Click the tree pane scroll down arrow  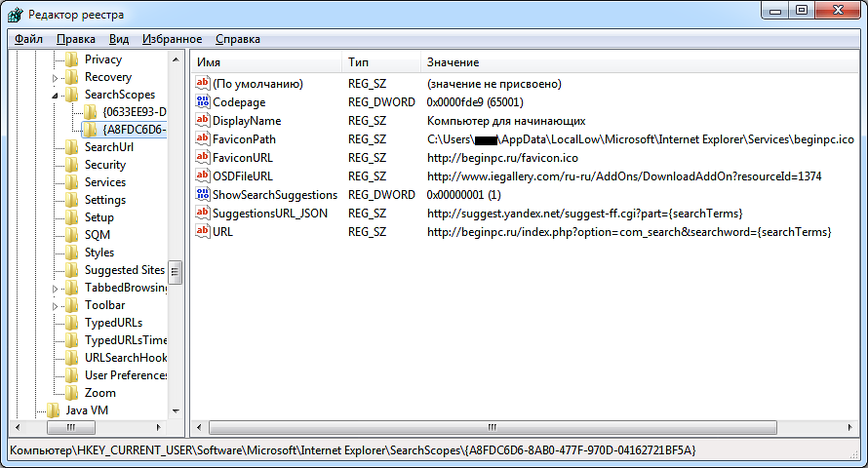point(176,411)
